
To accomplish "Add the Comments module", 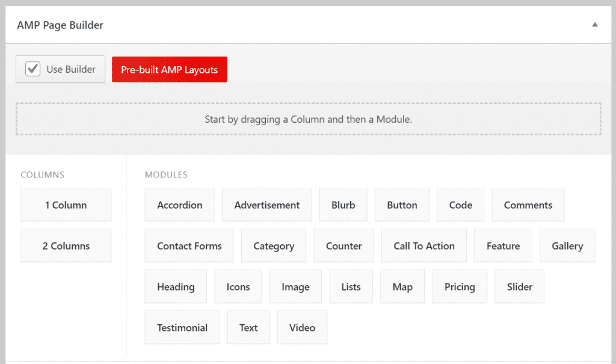I will [x=528, y=205].
